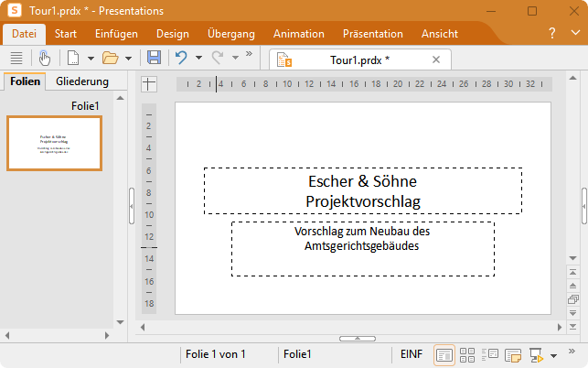Open slide show options dropdown arrow
588x368 pixels.
tap(553, 354)
